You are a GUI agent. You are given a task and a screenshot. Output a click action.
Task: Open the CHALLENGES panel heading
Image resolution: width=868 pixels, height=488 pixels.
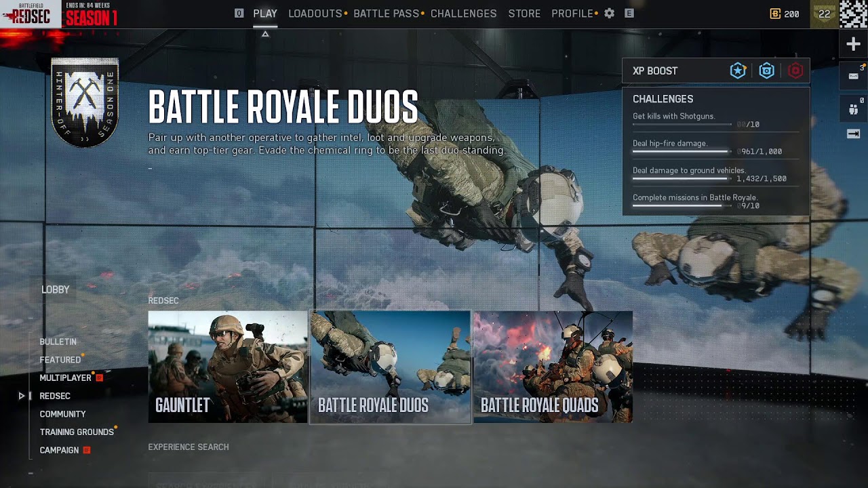coord(663,99)
